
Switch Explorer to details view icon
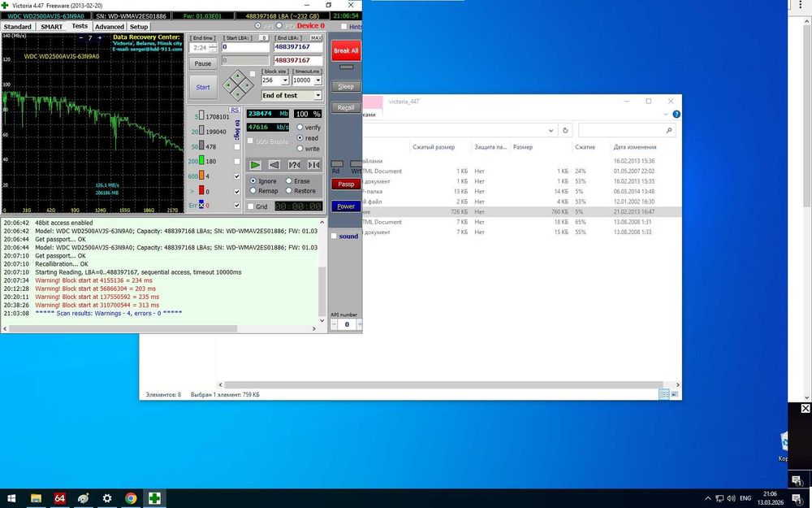pos(664,394)
